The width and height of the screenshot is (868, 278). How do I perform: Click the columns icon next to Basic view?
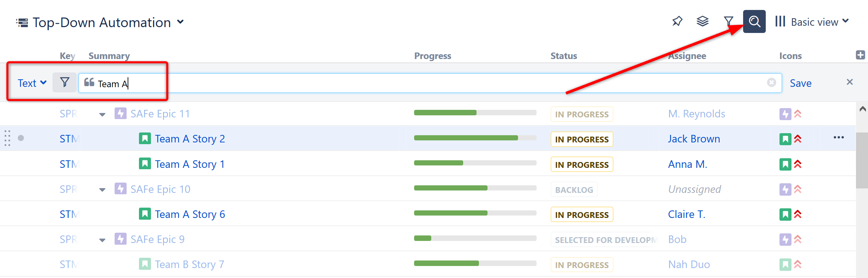(x=780, y=21)
